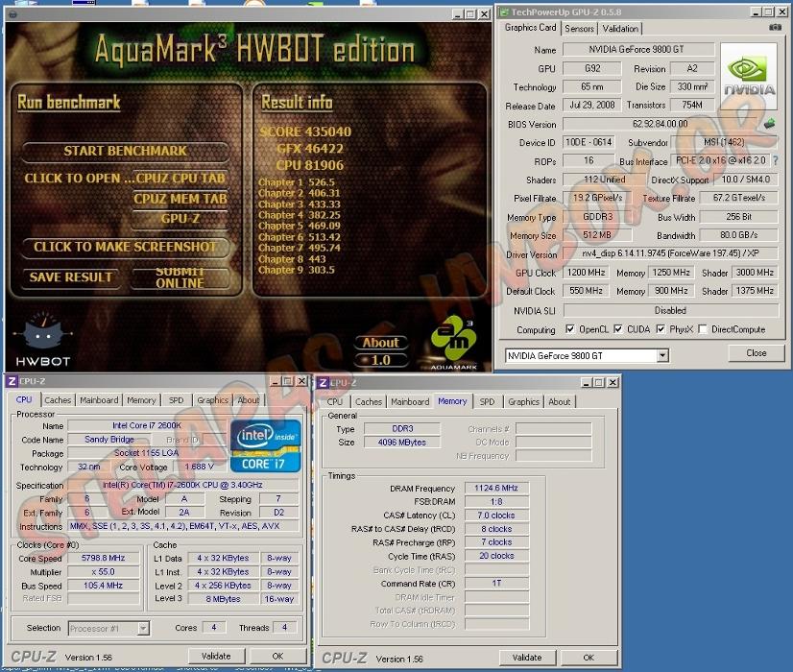Click the Multiplier value x 55.0
Screen dimensions: 793x672
[x=103, y=572]
